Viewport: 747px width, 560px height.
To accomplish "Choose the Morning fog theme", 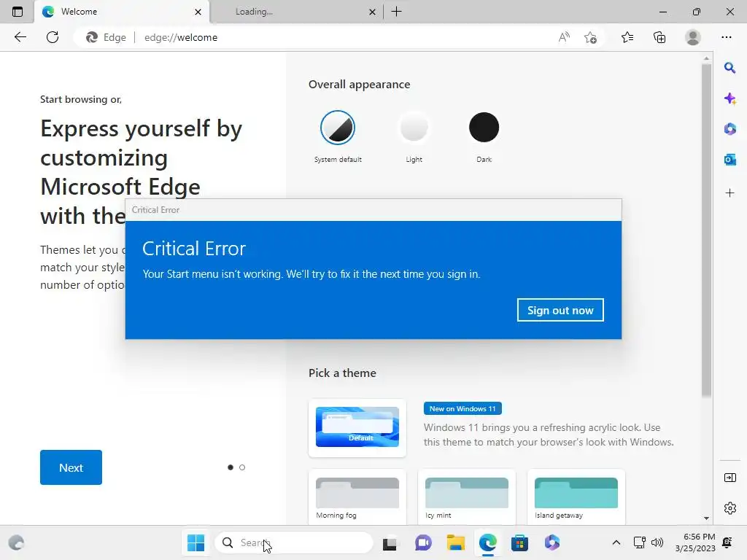I will point(357,497).
